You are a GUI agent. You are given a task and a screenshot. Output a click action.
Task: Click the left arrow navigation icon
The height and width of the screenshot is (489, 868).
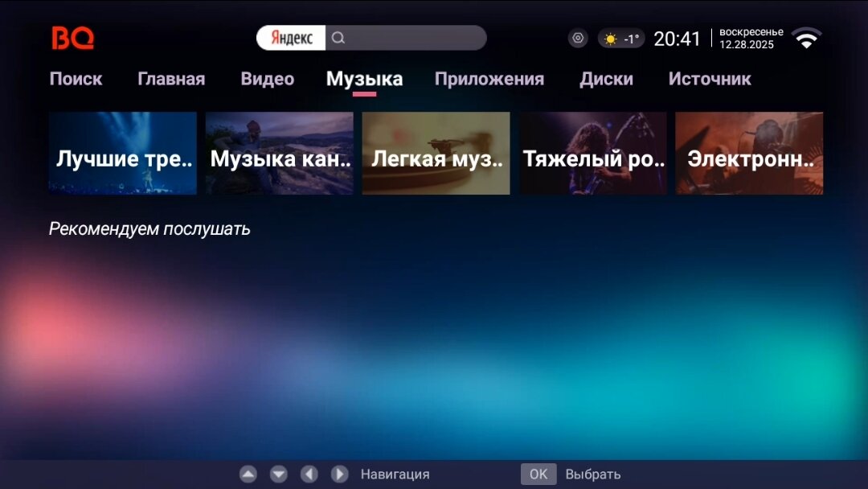[x=309, y=474]
